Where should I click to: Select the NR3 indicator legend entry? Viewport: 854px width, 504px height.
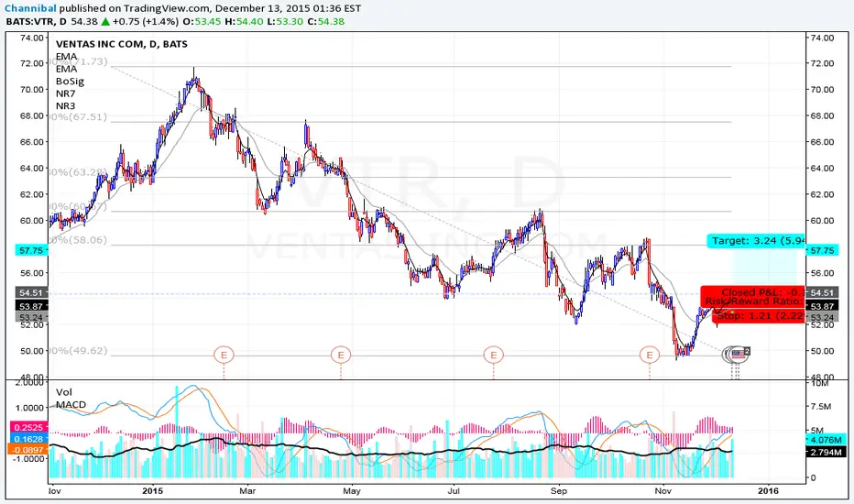point(65,106)
